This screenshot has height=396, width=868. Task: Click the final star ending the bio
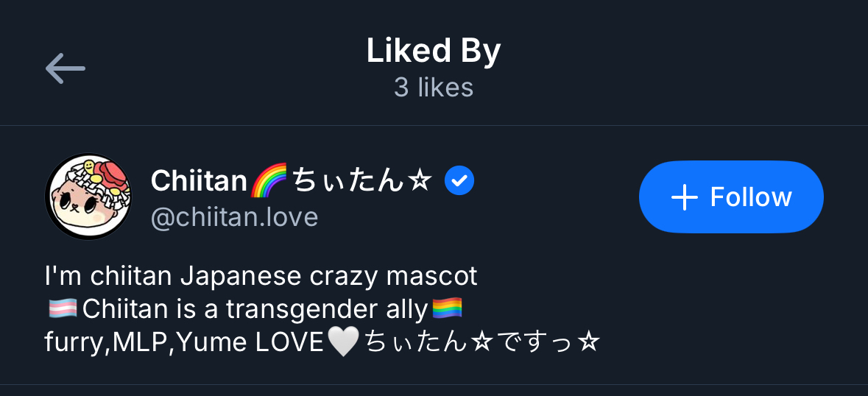[589, 342]
